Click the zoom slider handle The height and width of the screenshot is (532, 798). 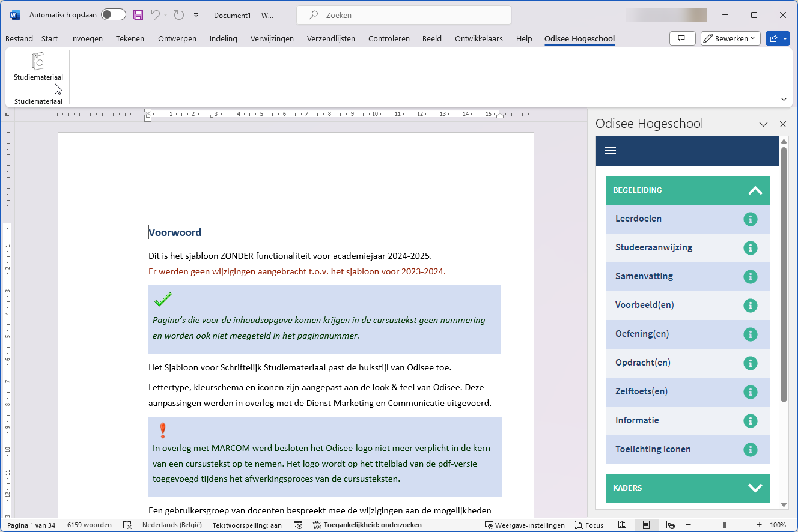coord(724,525)
